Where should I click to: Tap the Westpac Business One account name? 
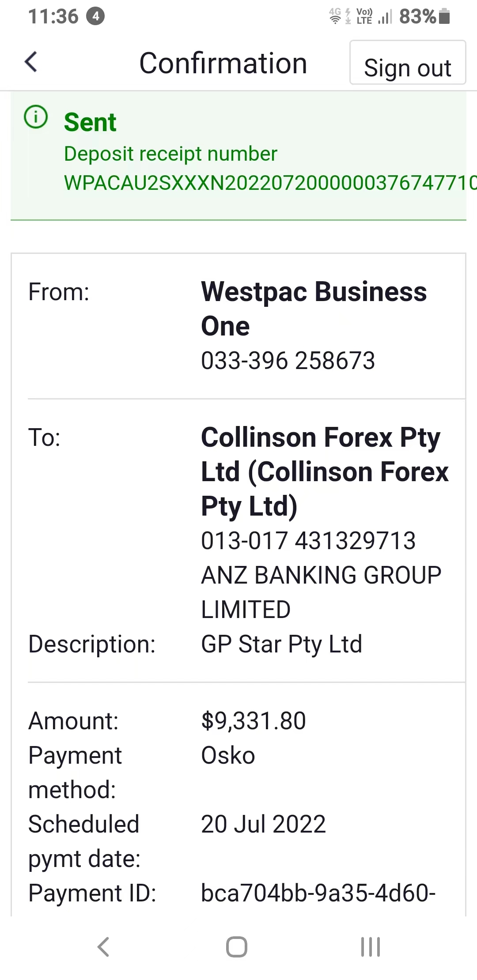pyautogui.click(x=314, y=309)
